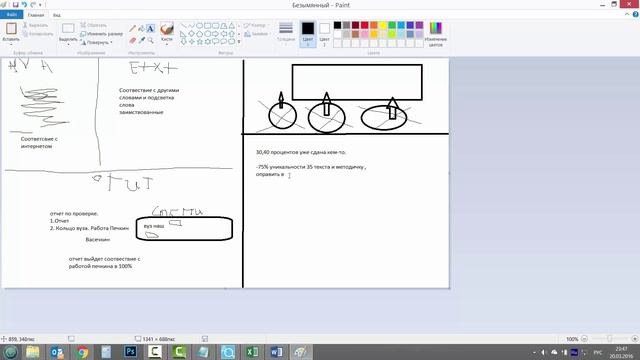Select the Fill with color bucket tool
This screenshot has height=360, width=640.
pos(141,29)
